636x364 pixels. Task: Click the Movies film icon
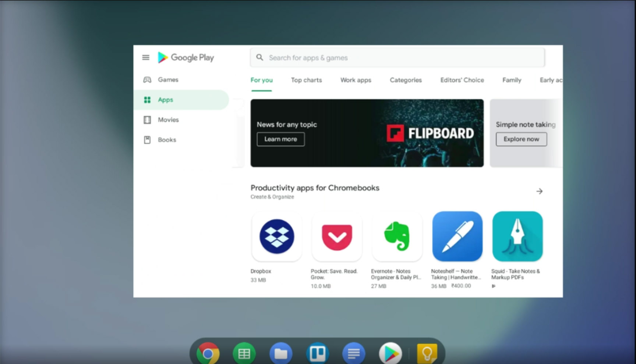tap(147, 120)
